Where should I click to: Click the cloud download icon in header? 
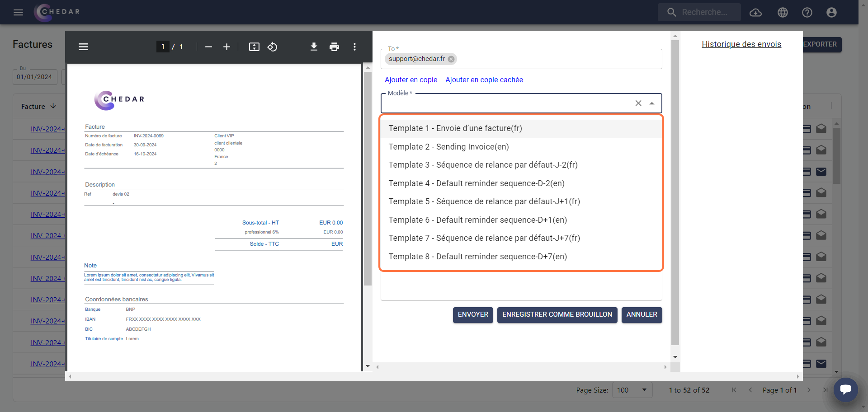point(755,13)
